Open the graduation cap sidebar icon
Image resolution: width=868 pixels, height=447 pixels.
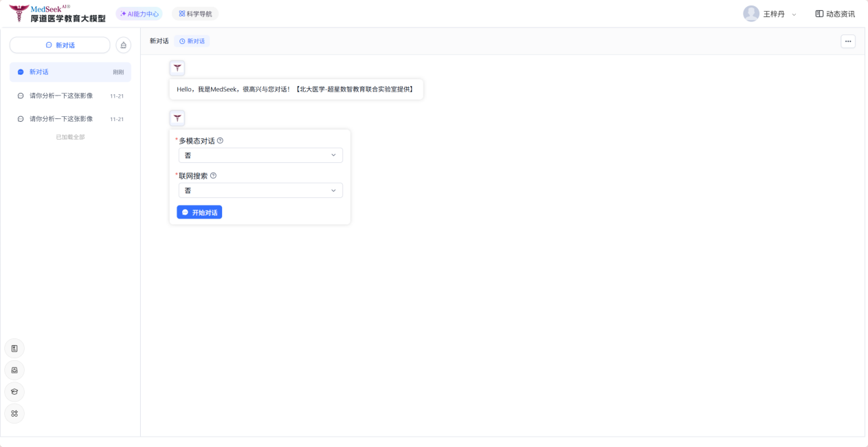(x=14, y=392)
